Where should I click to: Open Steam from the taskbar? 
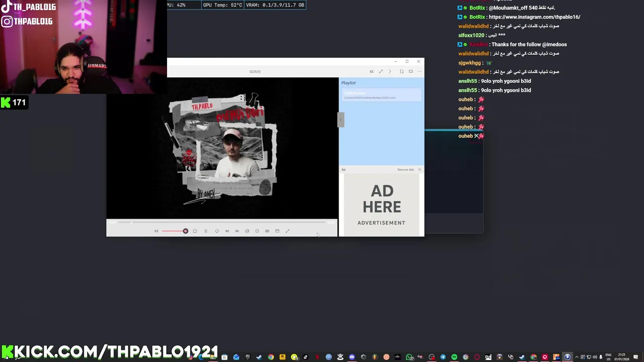pyautogui.click(x=259, y=357)
